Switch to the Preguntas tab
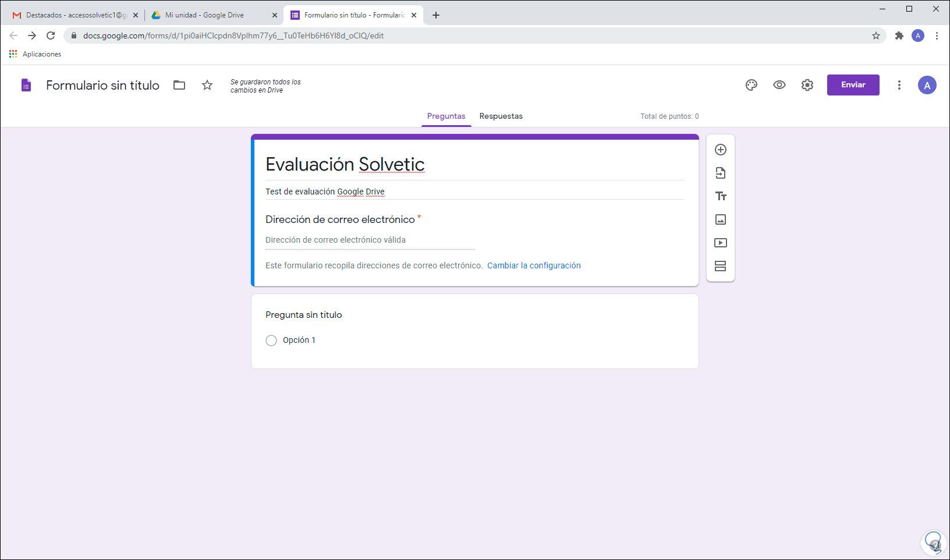Screen dimensions: 950x560 pos(446,116)
